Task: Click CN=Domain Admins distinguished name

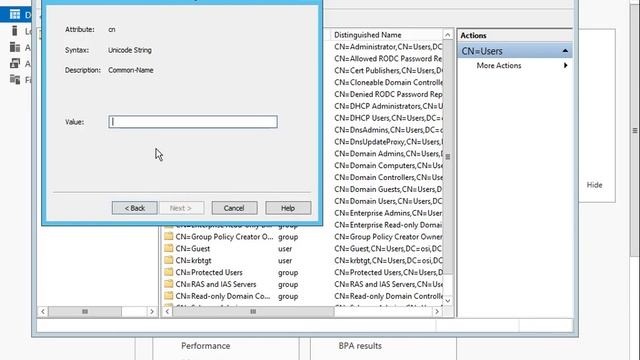Action: tap(388, 153)
